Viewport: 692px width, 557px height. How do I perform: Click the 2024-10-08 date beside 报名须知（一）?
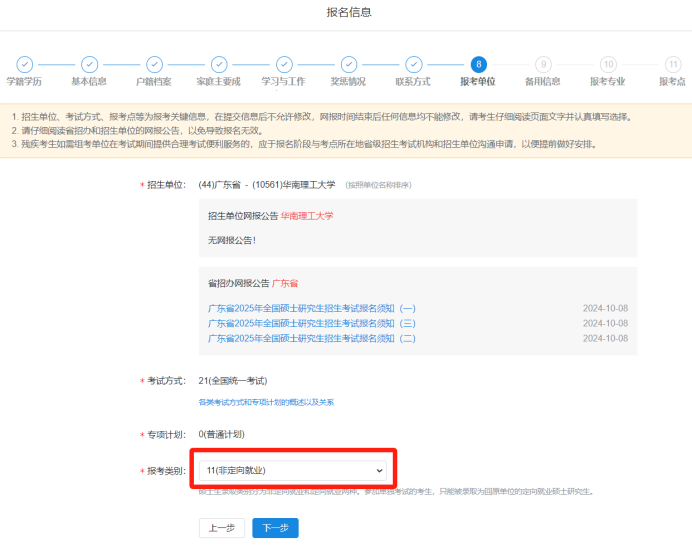[x=606, y=308]
